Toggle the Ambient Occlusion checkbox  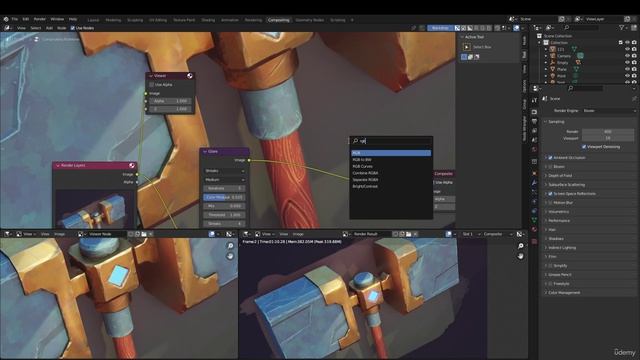click(x=550, y=158)
